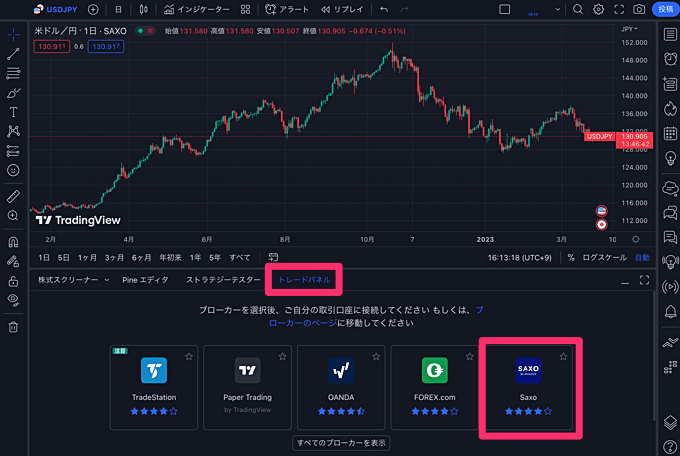Activate the zoom in tool

tap(13, 216)
